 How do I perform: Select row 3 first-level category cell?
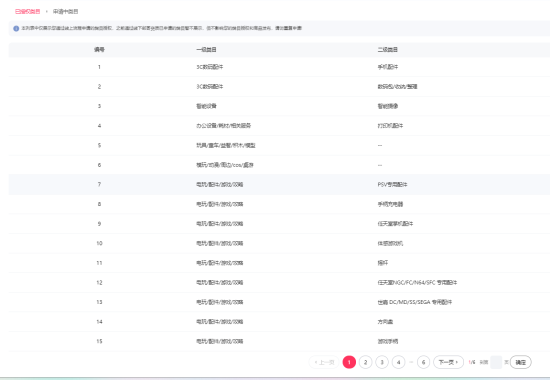[x=206, y=106]
